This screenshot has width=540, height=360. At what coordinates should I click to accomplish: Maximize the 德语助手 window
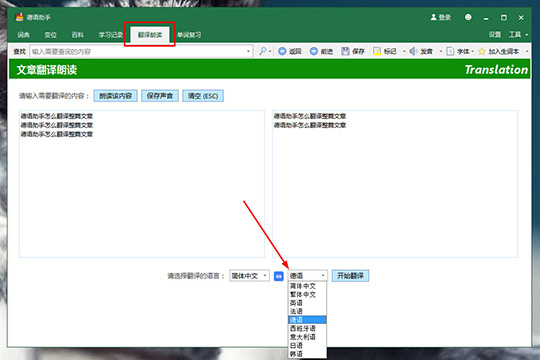point(503,18)
